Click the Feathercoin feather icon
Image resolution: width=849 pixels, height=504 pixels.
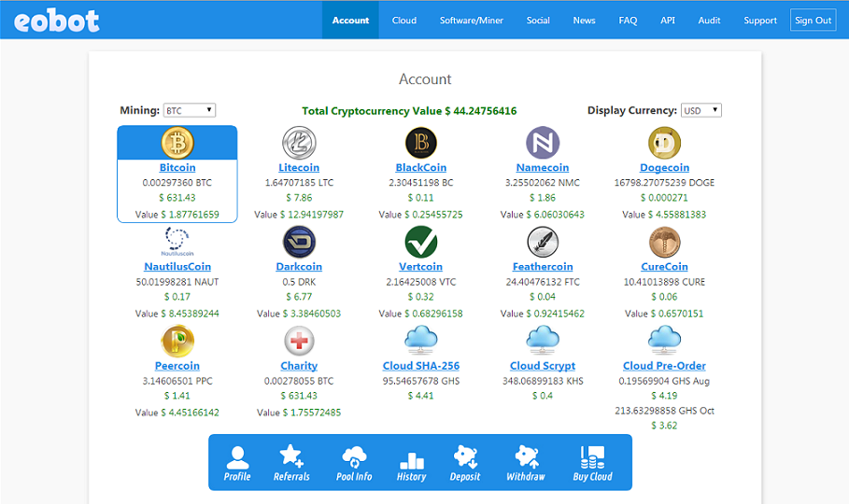click(543, 242)
